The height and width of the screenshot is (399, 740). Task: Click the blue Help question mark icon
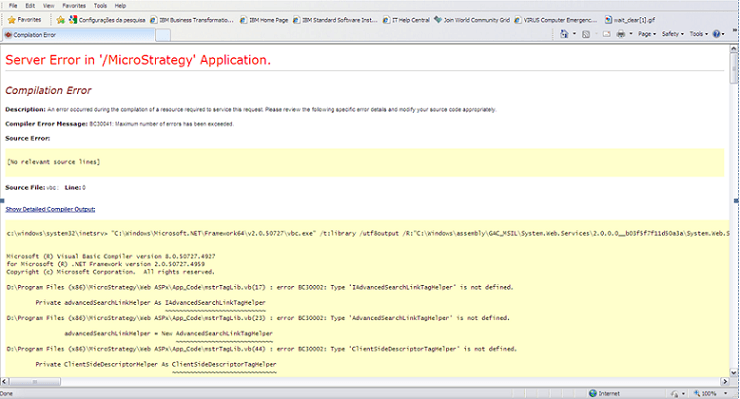click(x=716, y=34)
